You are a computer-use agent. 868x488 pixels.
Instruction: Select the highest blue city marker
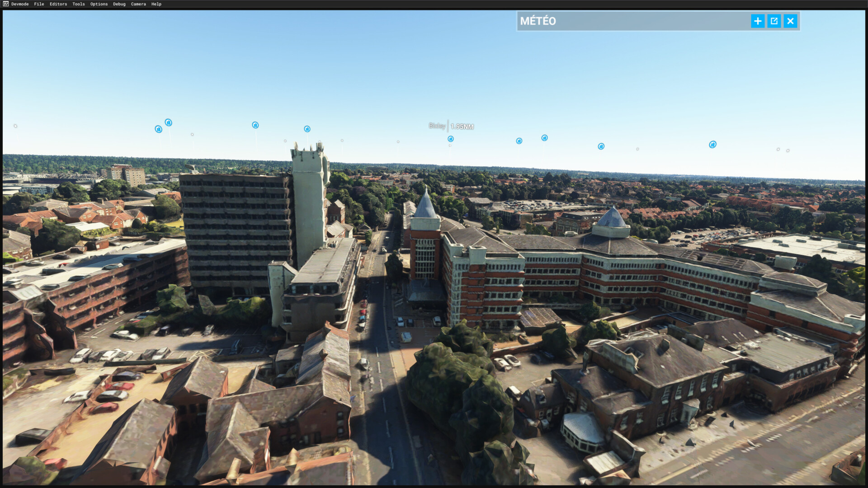(x=168, y=122)
